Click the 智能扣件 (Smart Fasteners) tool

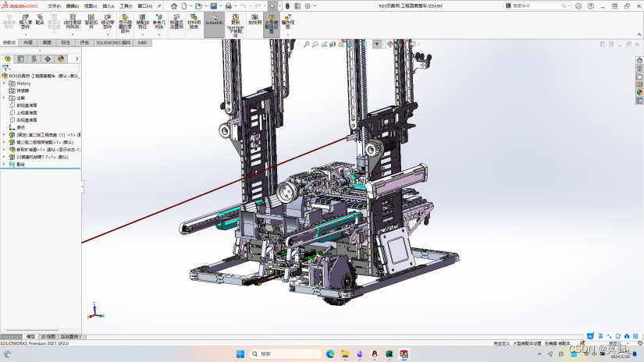pyautogui.click(x=91, y=22)
